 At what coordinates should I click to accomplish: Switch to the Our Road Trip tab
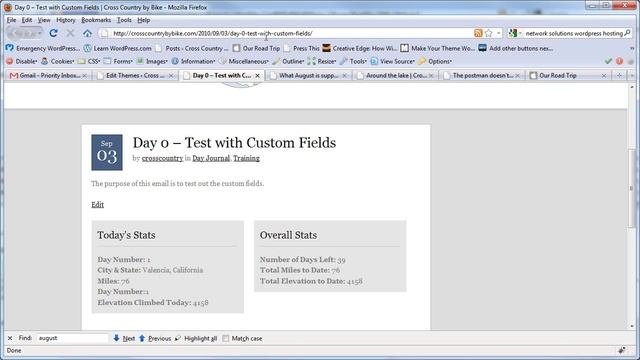pos(568,76)
